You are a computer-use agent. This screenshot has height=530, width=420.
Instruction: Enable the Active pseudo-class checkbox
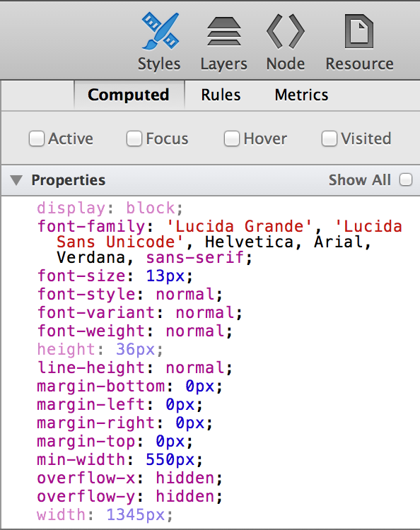(37, 139)
